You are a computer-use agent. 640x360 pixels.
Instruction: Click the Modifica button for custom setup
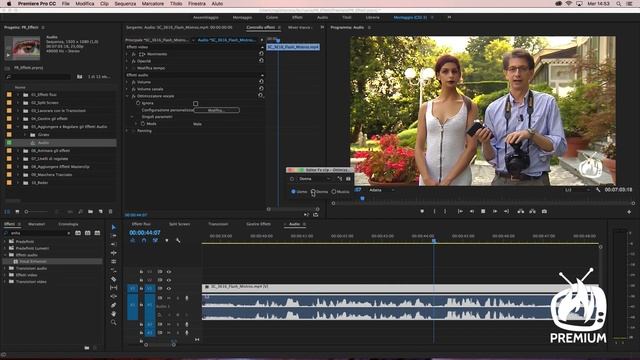pos(216,110)
